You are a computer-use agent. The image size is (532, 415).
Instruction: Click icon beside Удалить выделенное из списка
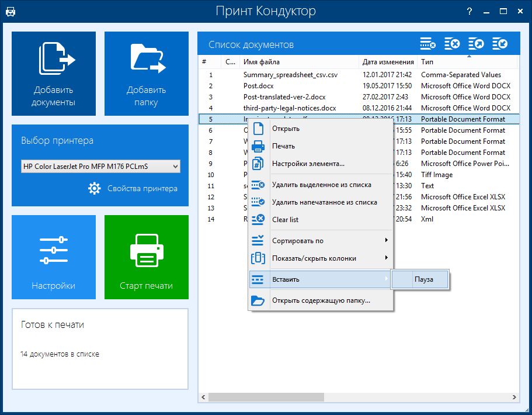258,185
